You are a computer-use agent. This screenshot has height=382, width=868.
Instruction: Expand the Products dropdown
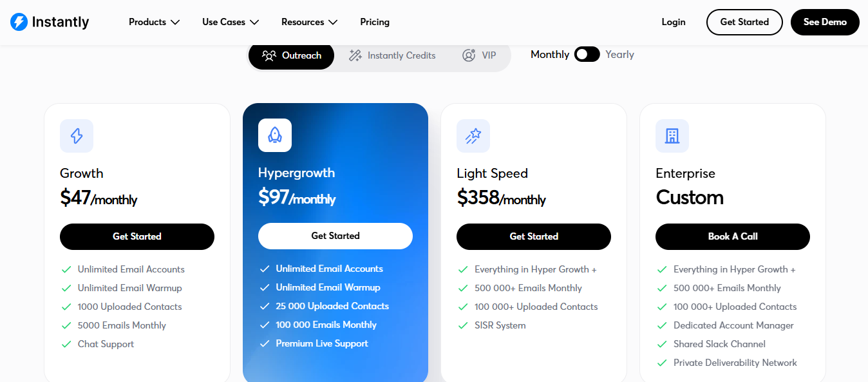(x=154, y=21)
